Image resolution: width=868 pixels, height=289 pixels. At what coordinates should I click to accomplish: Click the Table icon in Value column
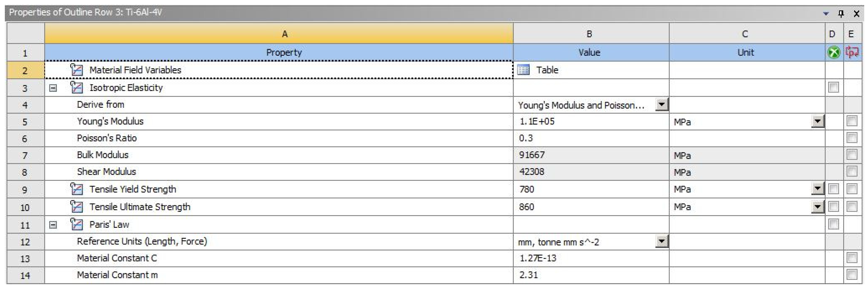click(523, 70)
